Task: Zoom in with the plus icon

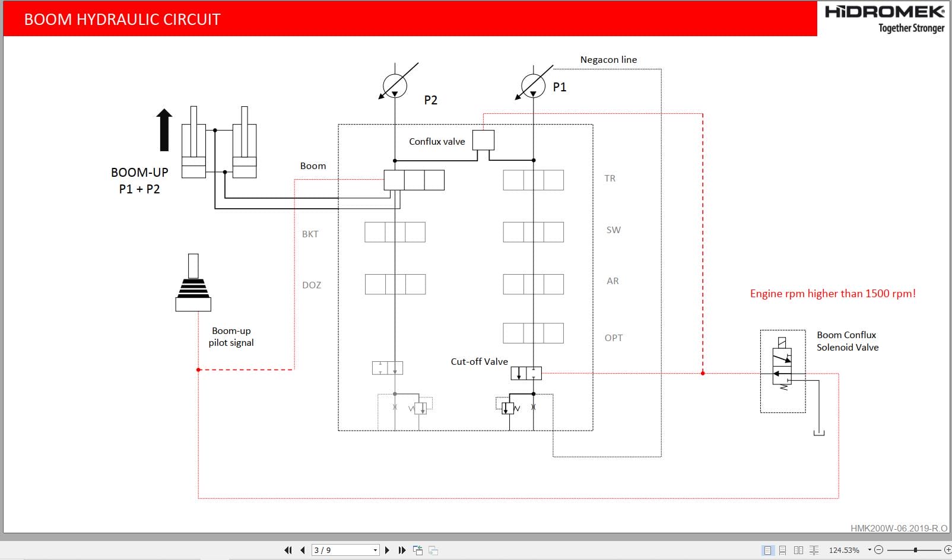Action: pos(947,551)
